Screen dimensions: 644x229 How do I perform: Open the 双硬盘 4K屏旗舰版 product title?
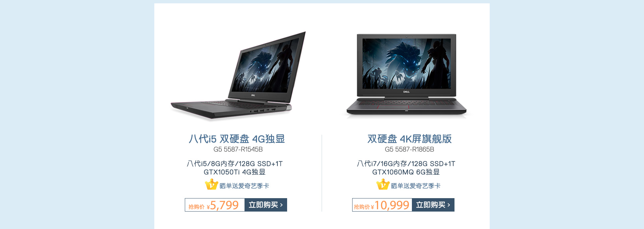point(410,139)
